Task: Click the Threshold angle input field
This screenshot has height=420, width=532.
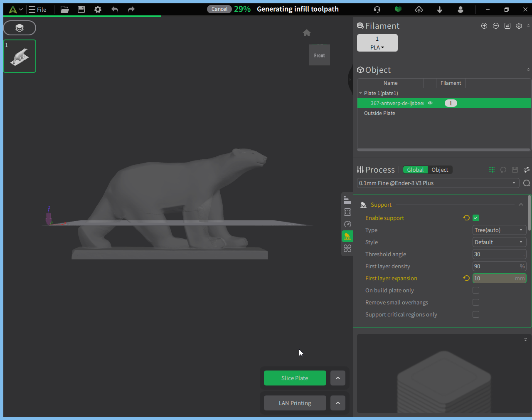Action: point(500,254)
